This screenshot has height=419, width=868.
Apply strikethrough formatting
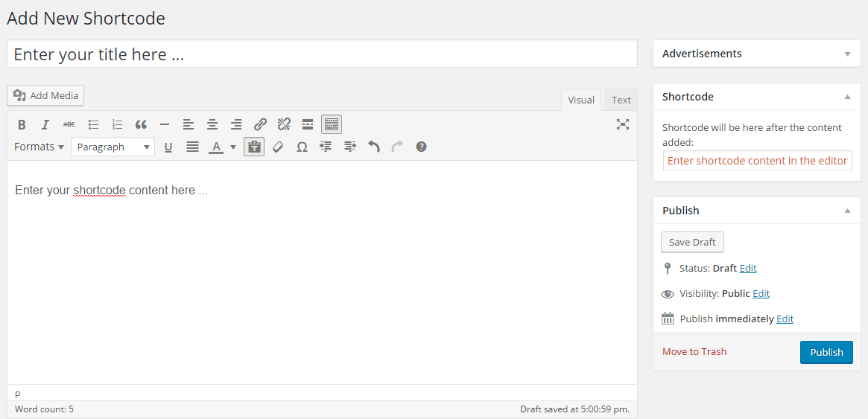pyautogui.click(x=69, y=124)
